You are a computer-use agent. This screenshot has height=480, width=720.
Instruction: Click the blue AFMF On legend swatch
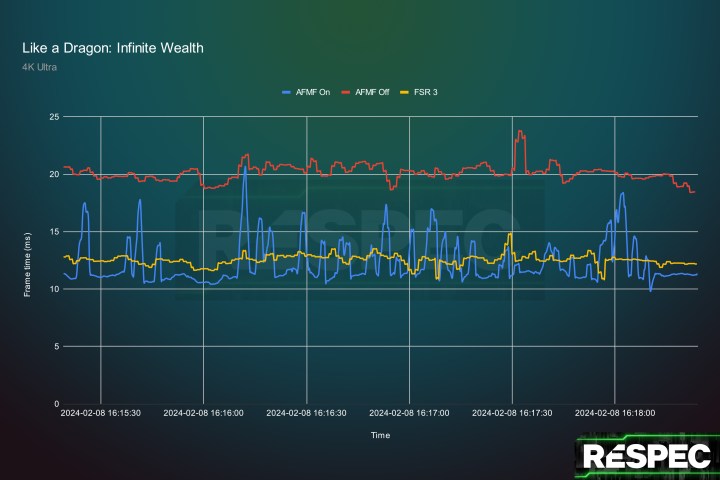point(290,91)
